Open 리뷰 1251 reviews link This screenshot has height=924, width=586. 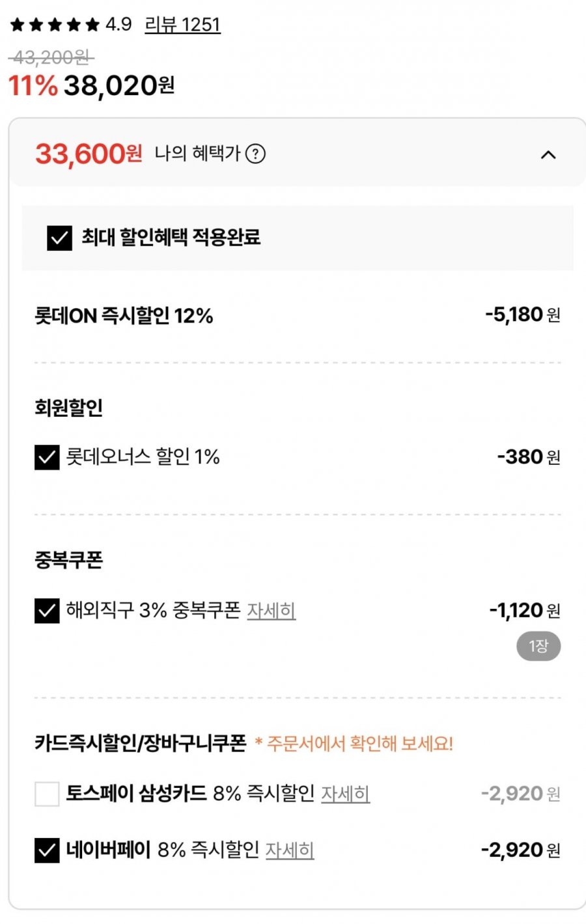click(x=182, y=25)
